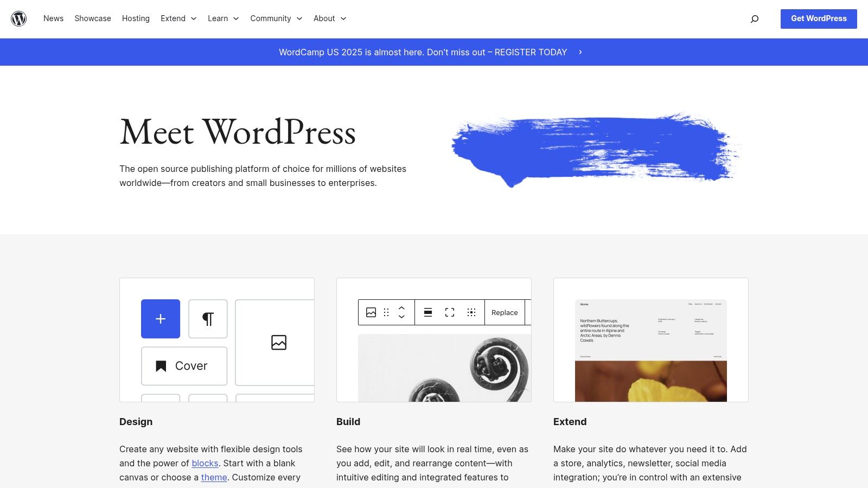Open the News menu item
This screenshot has height=488, width=868.
tap(53, 18)
